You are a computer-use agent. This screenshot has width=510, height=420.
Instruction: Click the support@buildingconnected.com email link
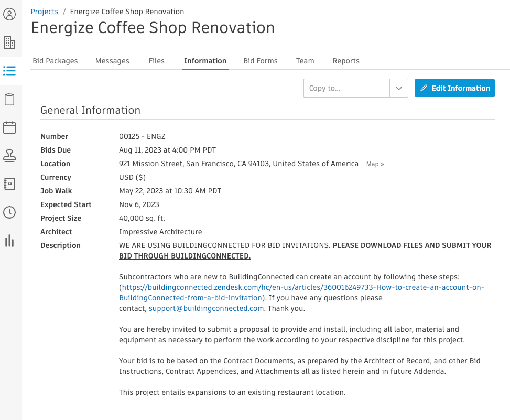click(x=206, y=308)
